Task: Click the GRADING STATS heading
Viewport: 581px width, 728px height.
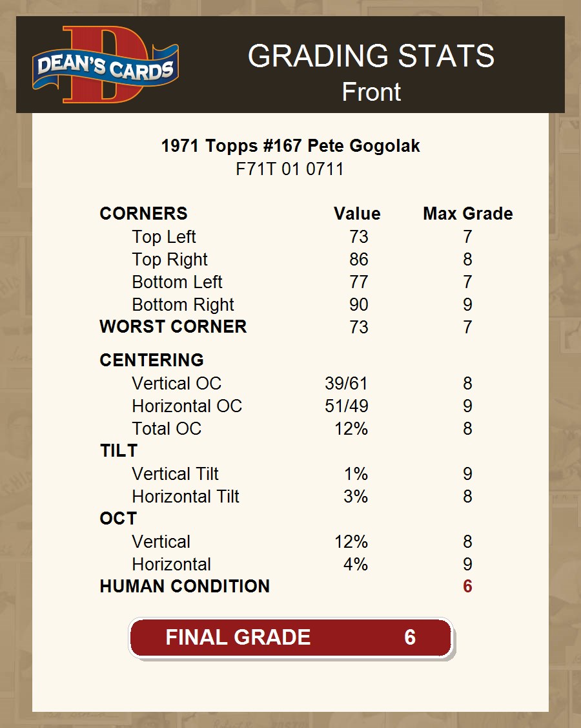Action: (x=371, y=56)
